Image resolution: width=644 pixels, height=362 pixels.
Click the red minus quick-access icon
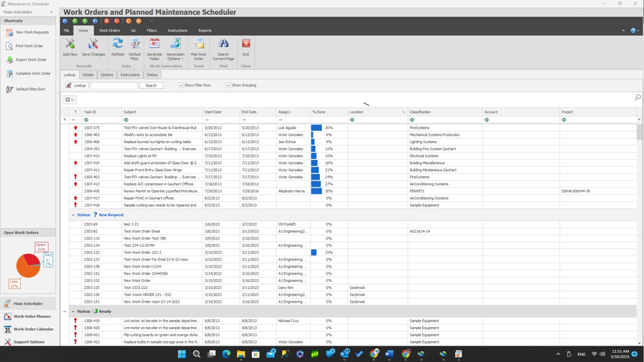pyautogui.click(x=117, y=21)
